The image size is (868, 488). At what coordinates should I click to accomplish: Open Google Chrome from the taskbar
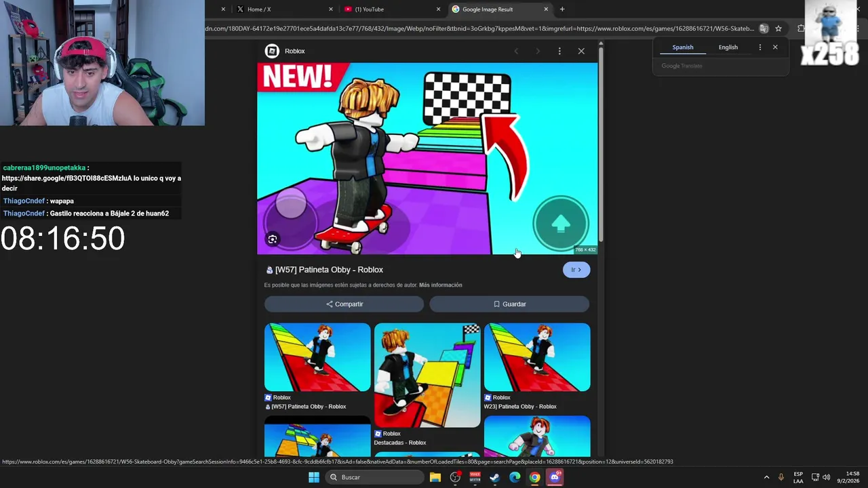(535, 477)
